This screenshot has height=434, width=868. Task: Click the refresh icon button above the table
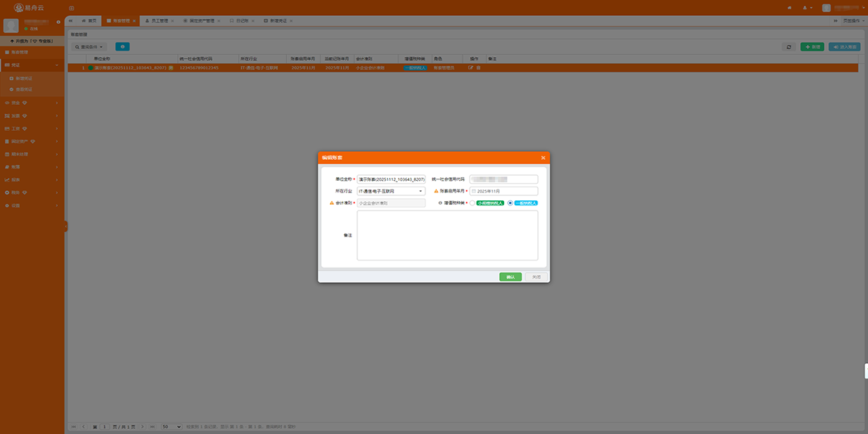click(788, 46)
